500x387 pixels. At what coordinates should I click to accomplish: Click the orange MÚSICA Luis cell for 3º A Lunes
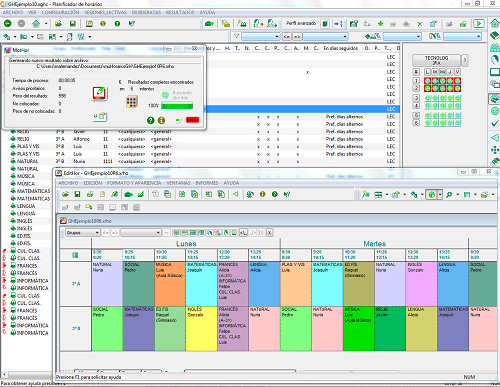tap(170, 284)
